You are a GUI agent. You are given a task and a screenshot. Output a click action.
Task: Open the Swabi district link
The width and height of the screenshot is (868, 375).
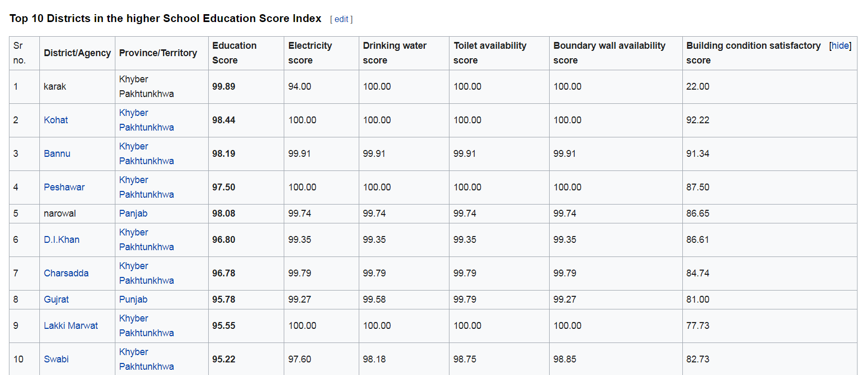click(x=56, y=359)
